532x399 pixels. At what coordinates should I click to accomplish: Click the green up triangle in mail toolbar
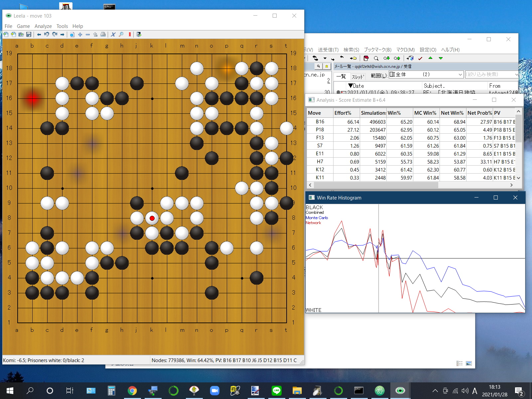(430, 58)
